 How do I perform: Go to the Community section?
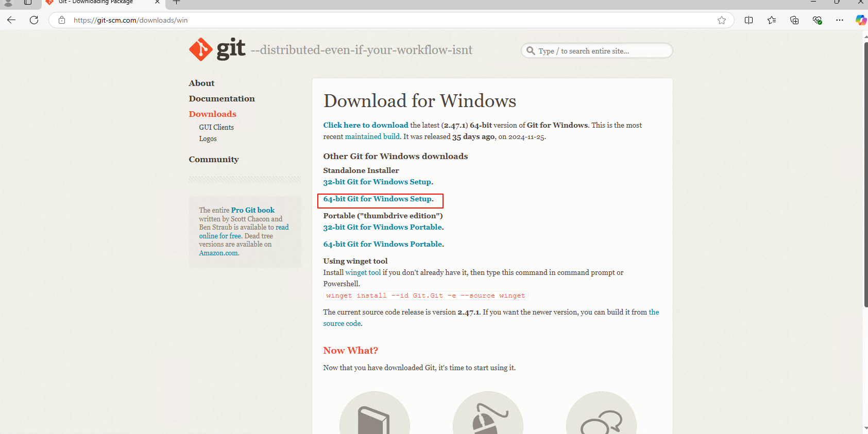(214, 159)
